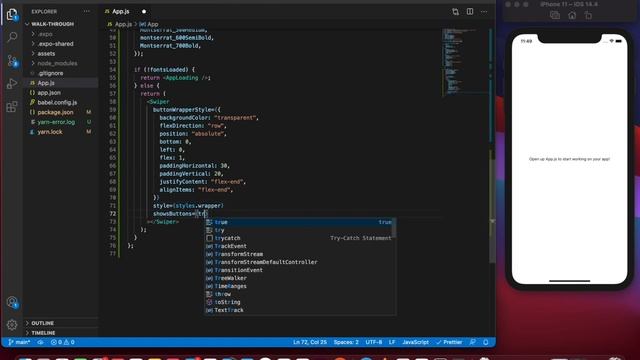
Task: Open the Extensions view
Action: 12,107
